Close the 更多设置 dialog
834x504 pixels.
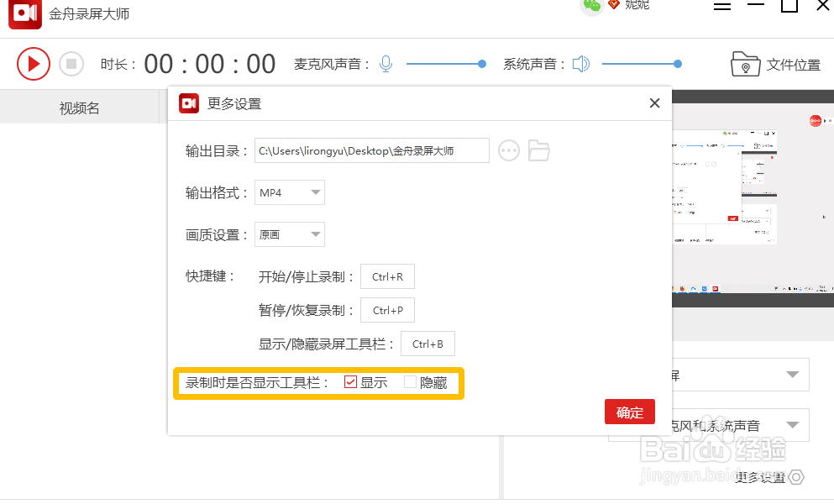[655, 103]
